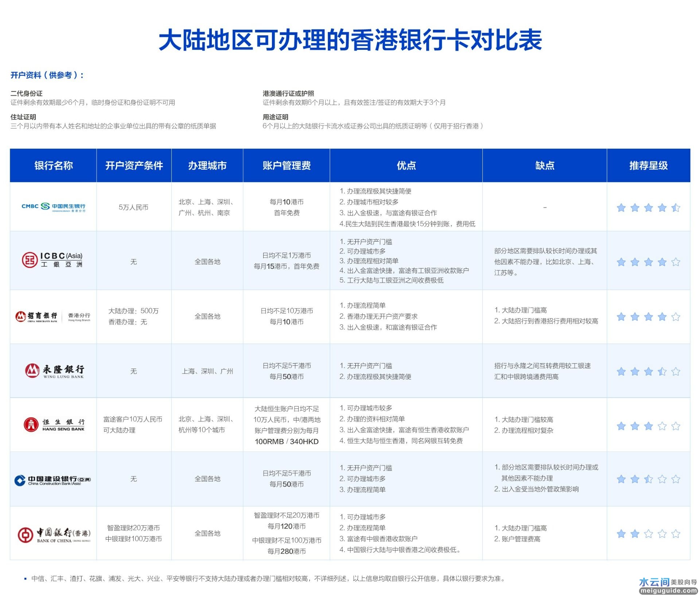Click 每月280港币 fee text
This screenshot has height=596, width=700.
coord(287,552)
